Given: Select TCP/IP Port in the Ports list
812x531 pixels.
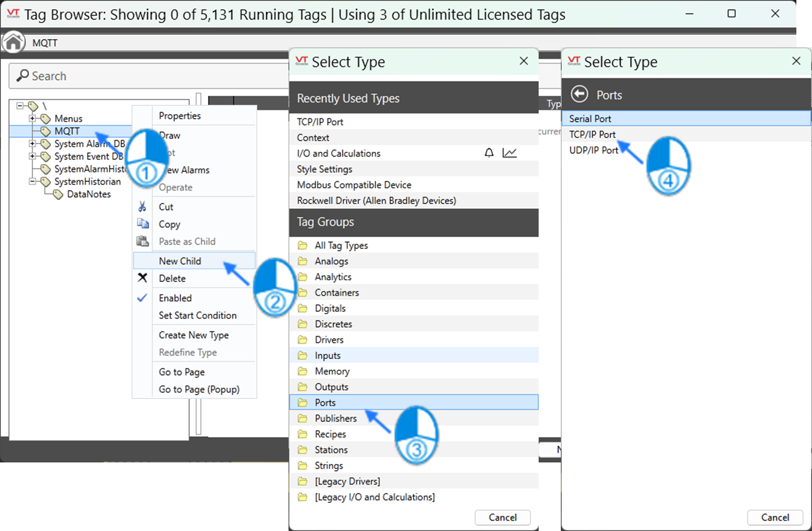Looking at the screenshot, I should [686, 134].
